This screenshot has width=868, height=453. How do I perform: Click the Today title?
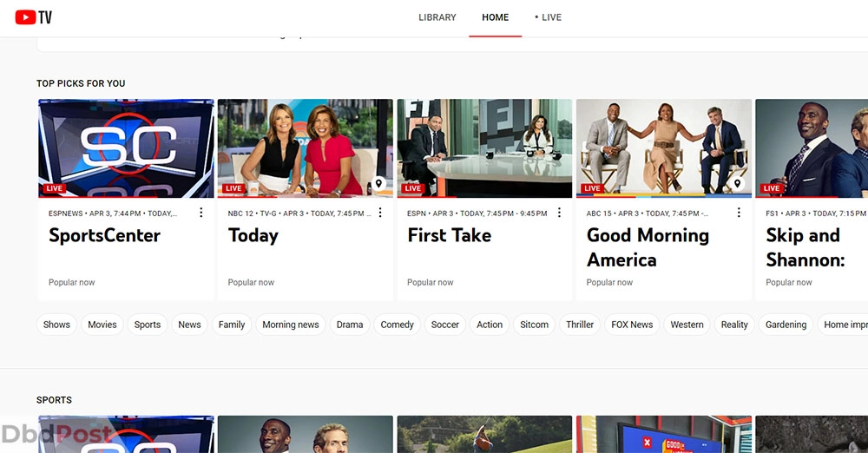tap(253, 236)
